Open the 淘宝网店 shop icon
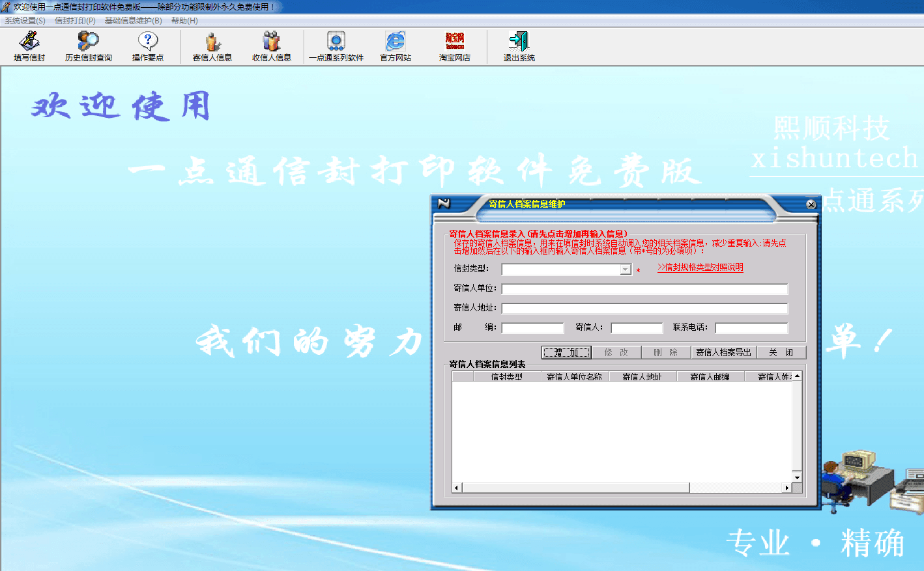 click(455, 47)
